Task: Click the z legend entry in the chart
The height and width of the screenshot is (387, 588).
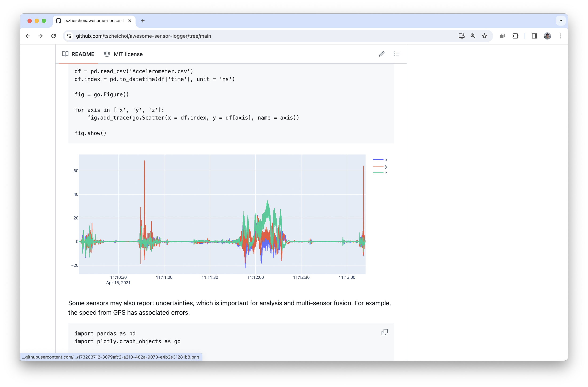Action: coord(380,173)
